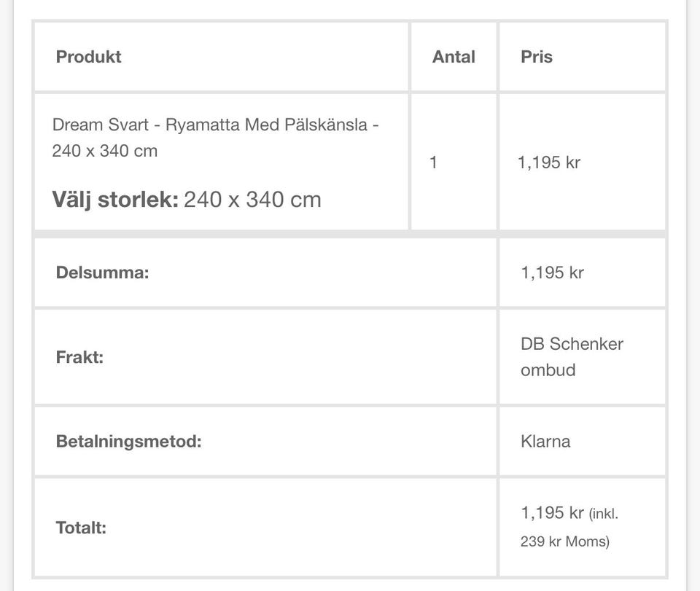Viewport: 700px width, 591px height.
Task: Click the word ombud in the Frakt row
Action: pyautogui.click(x=548, y=369)
